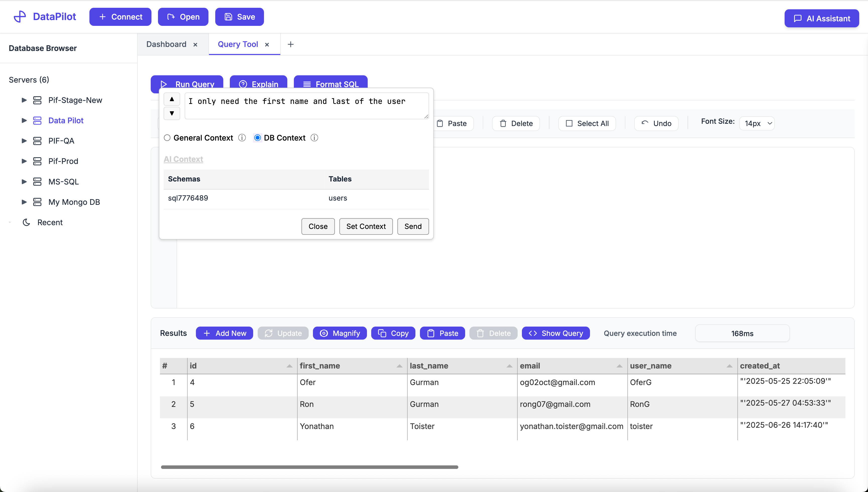
Task: Click the info icon beside DB Context
Action: point(314,138)
